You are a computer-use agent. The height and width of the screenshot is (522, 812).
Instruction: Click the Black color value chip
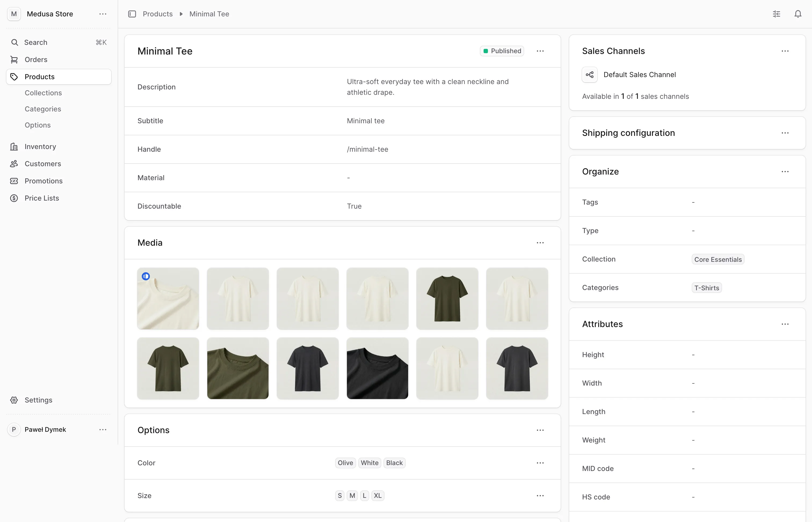click(394, 463)
